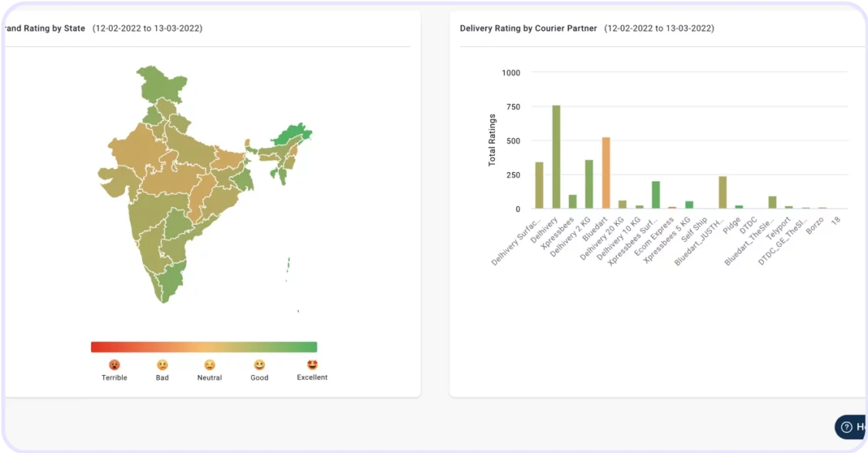Select the Xpressbees bar
868x453 pixels.
coord(572,202)
